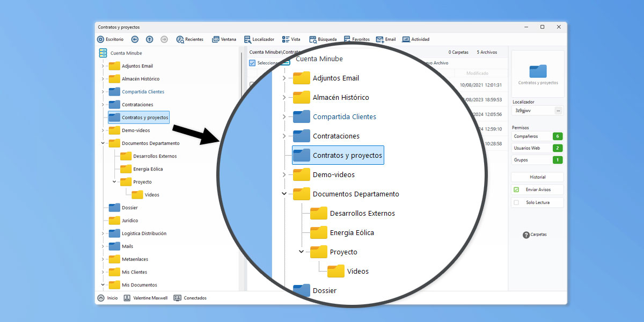Open the Búsqueda toolbar tool
Image resolution: width=644 pixels, height=322 pixels.
[323, 39]
